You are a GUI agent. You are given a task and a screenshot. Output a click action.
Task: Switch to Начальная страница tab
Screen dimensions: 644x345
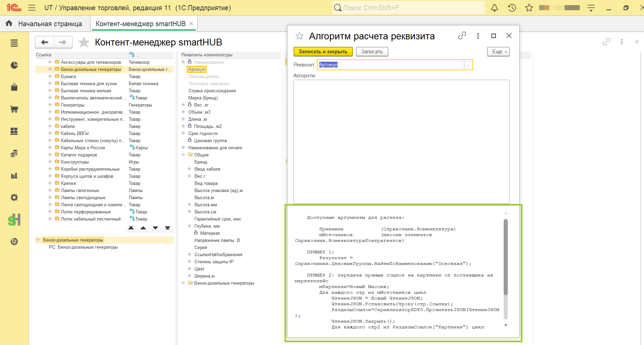(x=44, y=24)
